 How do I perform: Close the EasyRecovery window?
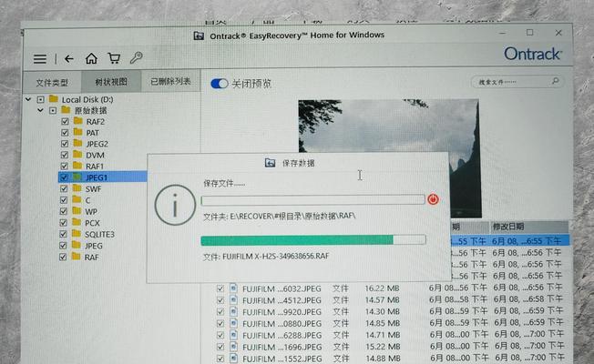click(x=558, y=33)
